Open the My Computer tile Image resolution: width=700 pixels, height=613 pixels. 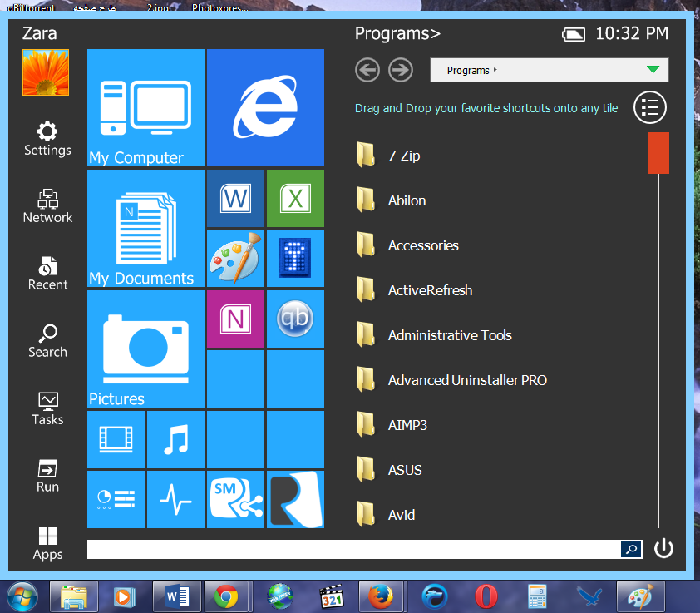click(x=145, y=107)
